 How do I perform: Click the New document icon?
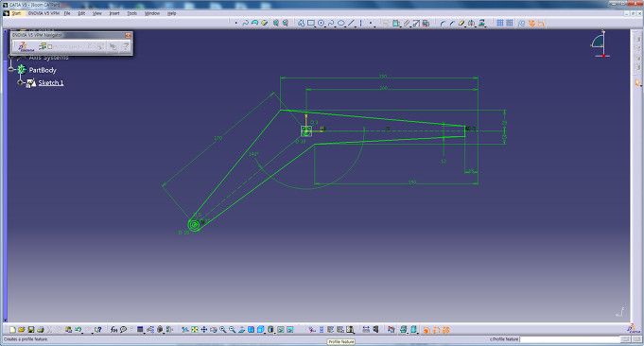12,330
